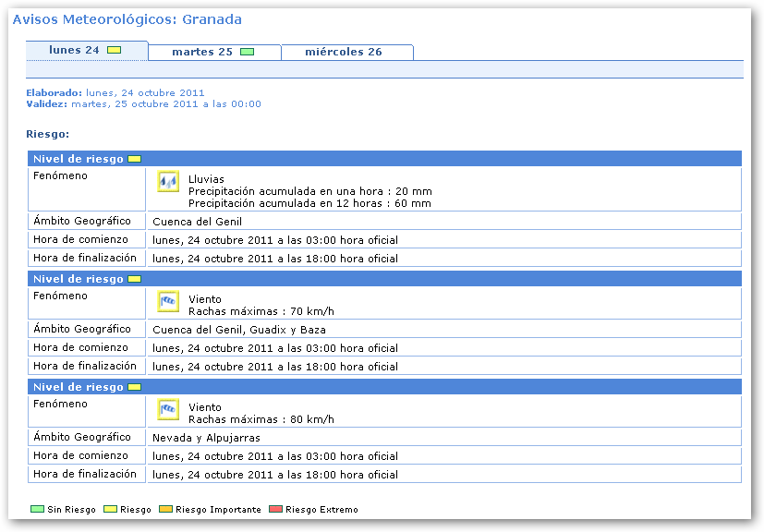Click the Cuenca del Genil geographic area cell
764x532 pixels.
pos(197,222)
